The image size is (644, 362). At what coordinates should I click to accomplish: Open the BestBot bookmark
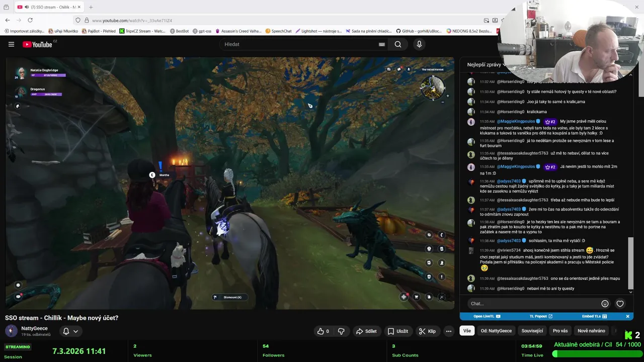click(x=180, y=31)
